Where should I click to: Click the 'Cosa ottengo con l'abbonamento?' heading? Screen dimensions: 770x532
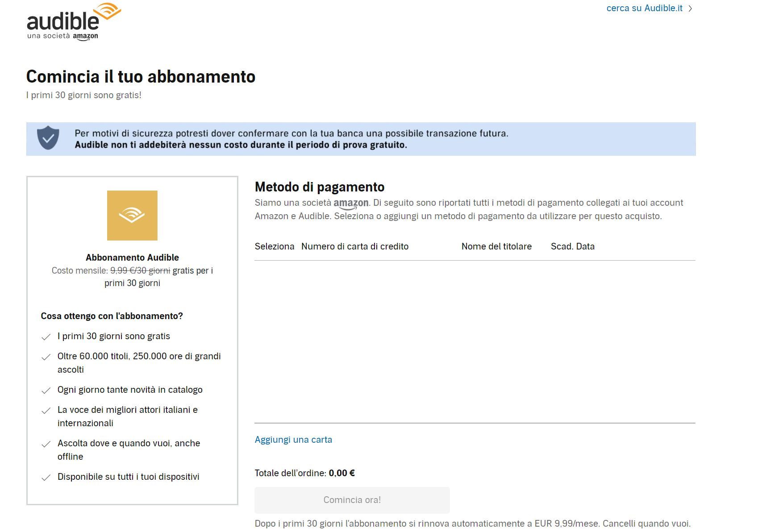pos(112,316)
